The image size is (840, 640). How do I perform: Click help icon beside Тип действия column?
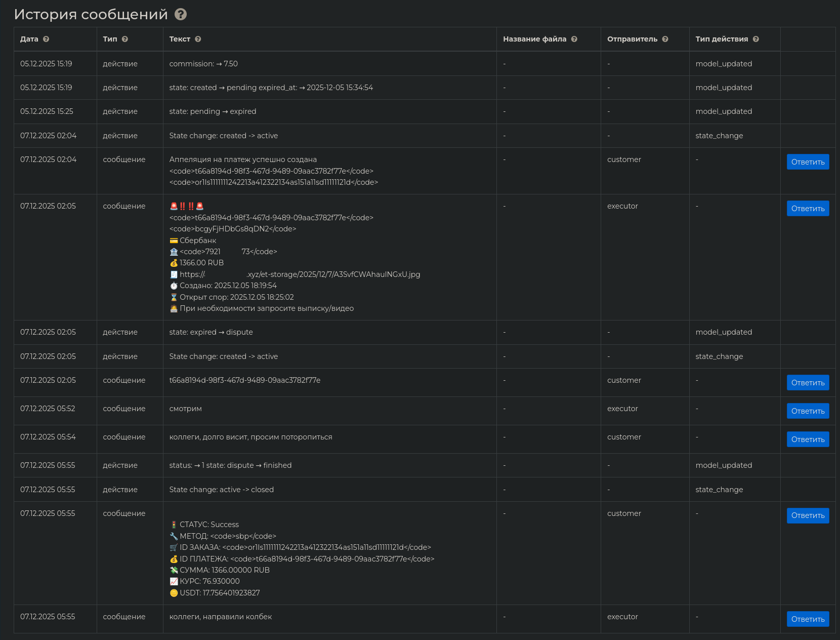[x=756, y=39]
